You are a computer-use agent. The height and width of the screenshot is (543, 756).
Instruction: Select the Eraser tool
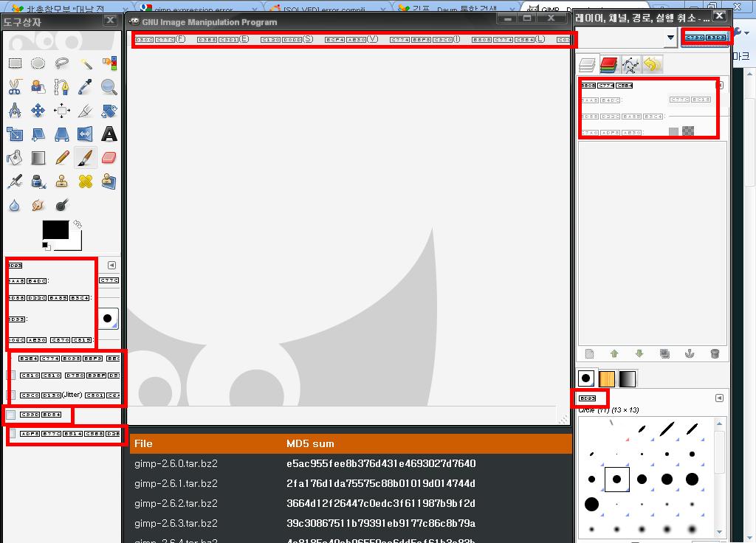[109, 158]
